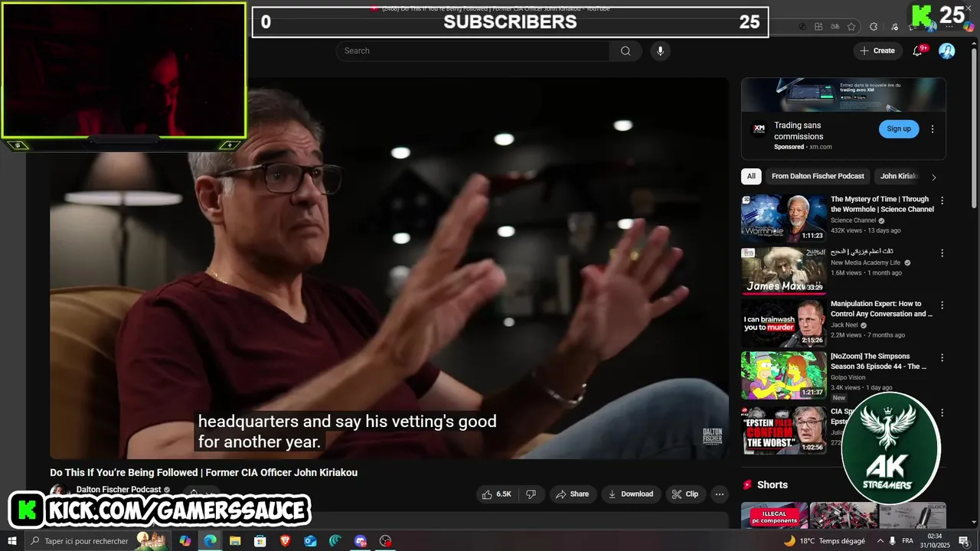Open Outlook from the taskbar

(310, 541)
